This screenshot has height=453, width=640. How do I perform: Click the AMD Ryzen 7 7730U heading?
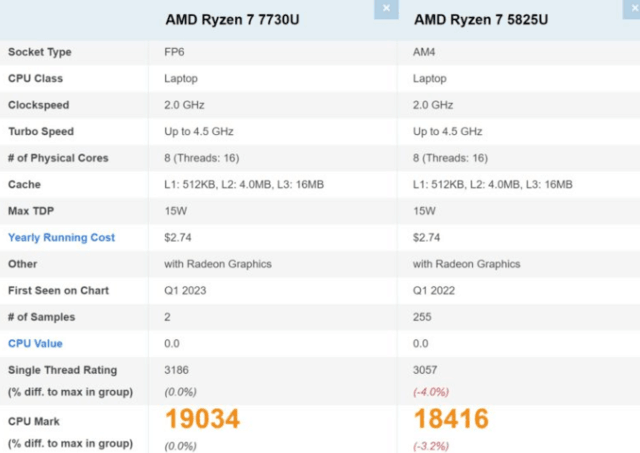232,19
